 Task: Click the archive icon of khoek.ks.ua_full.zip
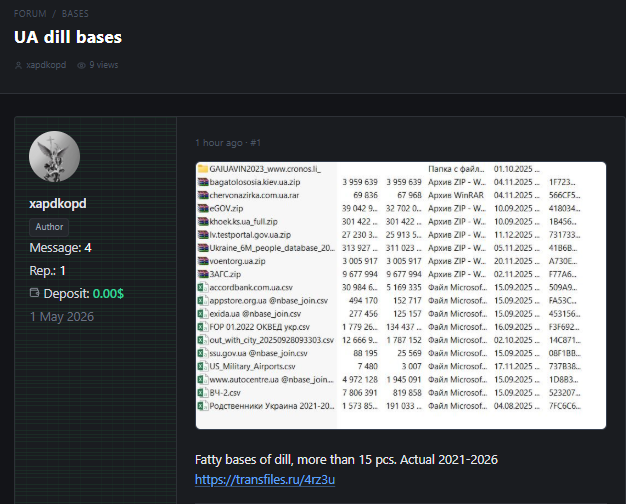(x=203, y=222)
